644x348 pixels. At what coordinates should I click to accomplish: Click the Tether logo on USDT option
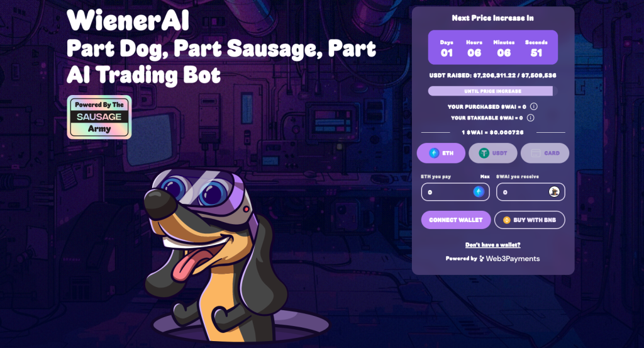pyautogui.click(x=484, y=154)
